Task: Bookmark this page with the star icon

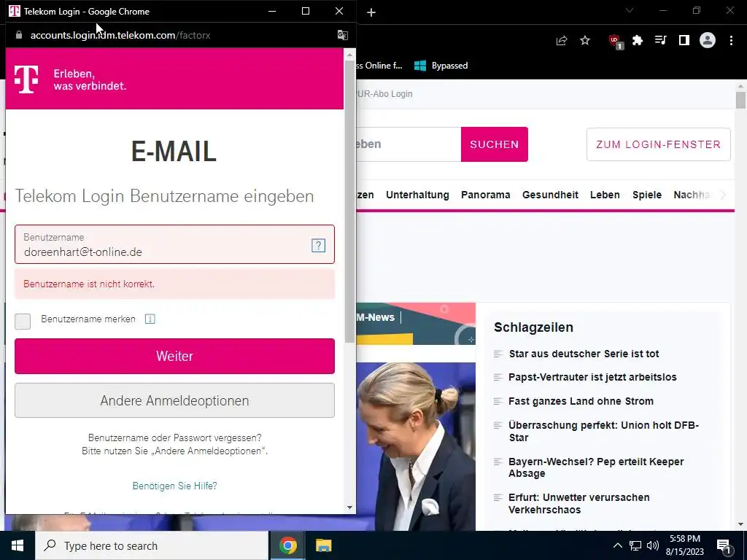Action: [x=585, y=41]
